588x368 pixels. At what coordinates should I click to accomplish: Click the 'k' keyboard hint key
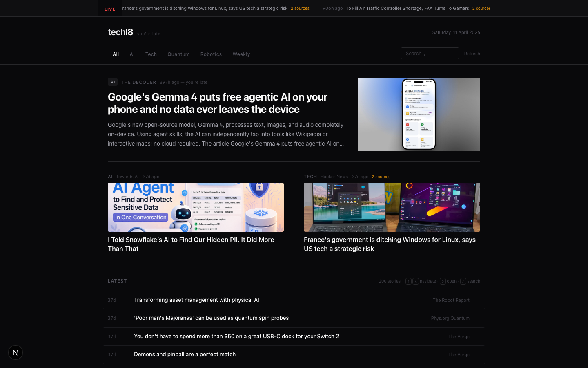pyautogui.click(x=416, y=281)
